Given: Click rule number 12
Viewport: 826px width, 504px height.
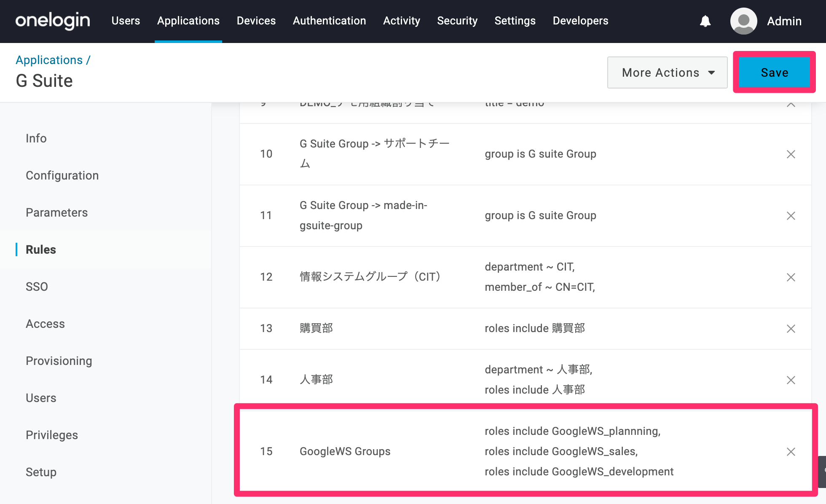Looking at the screenshot, I should click(266, 277).
